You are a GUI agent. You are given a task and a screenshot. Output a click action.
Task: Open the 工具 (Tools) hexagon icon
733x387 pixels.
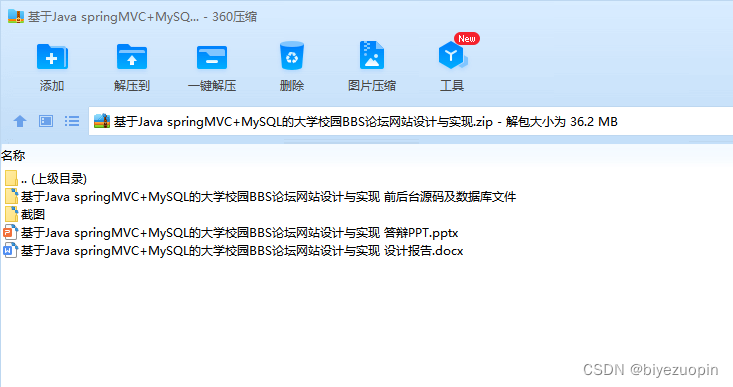click(x=452, y=56)
